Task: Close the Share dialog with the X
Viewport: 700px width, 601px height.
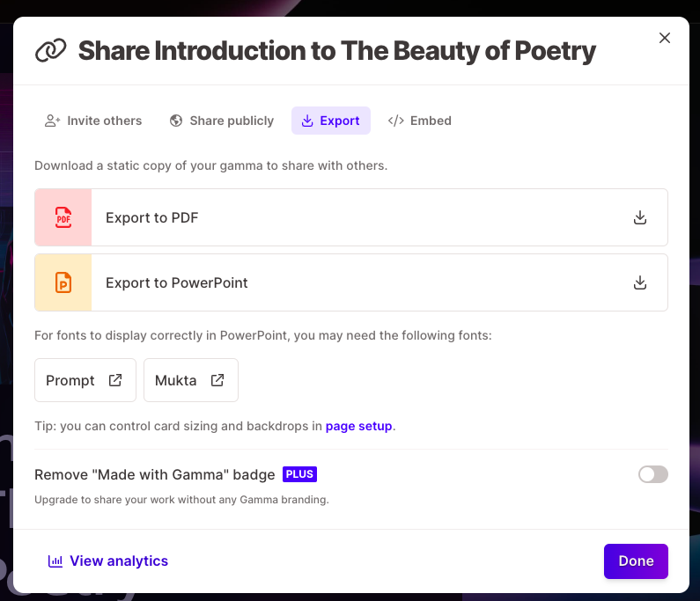Action: point(664,38)
